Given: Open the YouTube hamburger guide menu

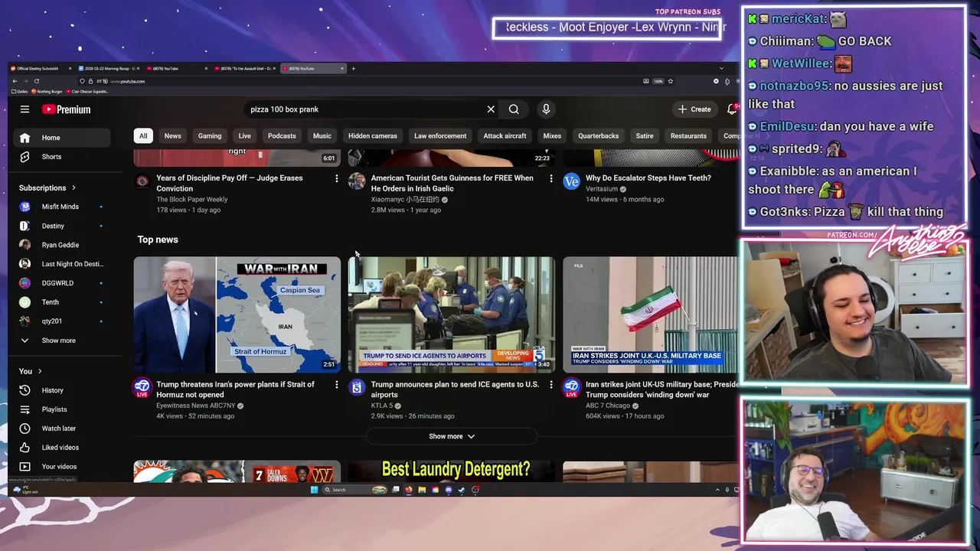Looking at the screenshot, I should [24, 109].
